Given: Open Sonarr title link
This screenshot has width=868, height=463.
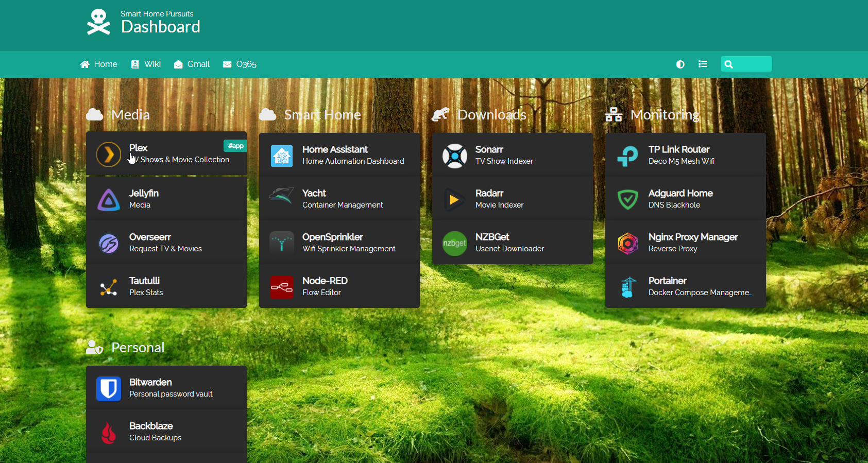Looking at the screenshot, I should point(489,149).
